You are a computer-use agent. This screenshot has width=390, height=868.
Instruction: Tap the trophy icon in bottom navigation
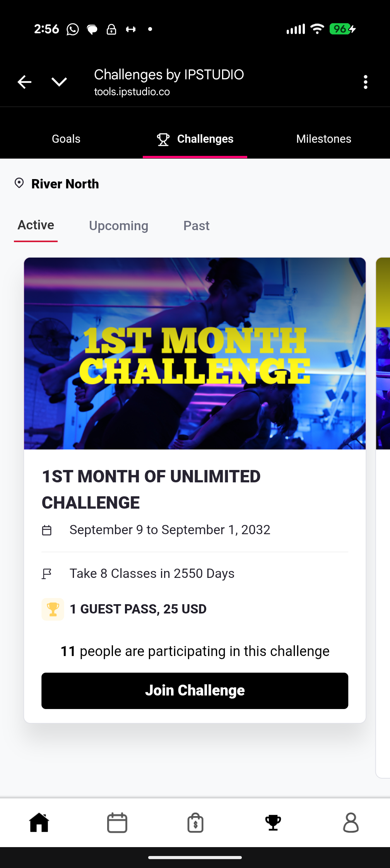[273, 822]
